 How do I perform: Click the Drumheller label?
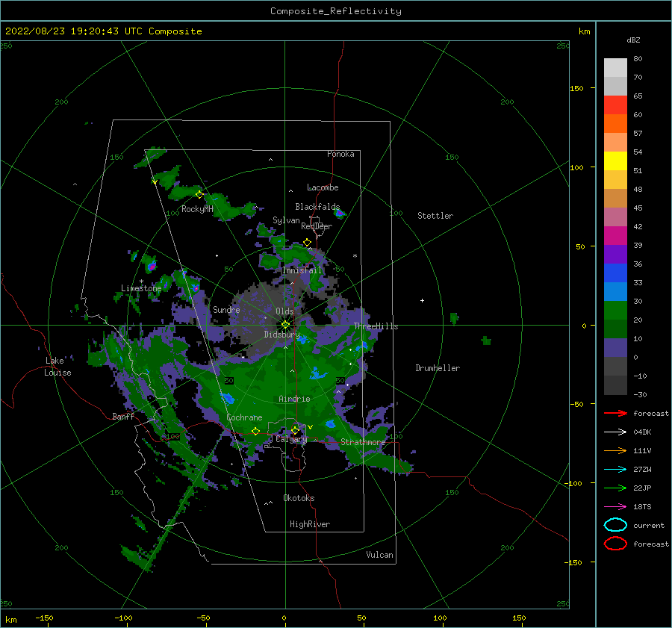coord(438,368)
